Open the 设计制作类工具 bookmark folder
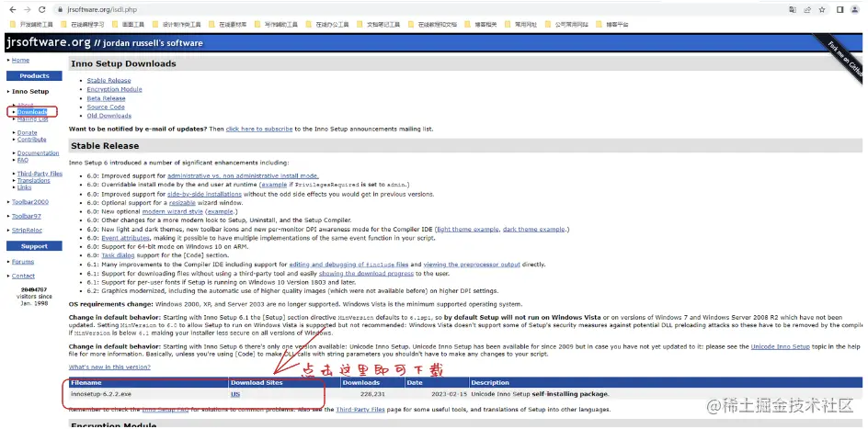The image size is (868, 429). pyautogui.click(x=177, y=24)
